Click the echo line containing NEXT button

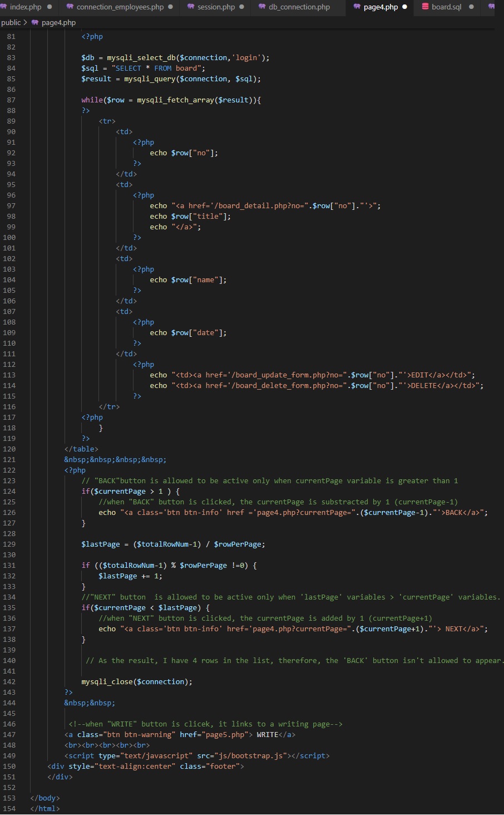(x=293, y=629)
